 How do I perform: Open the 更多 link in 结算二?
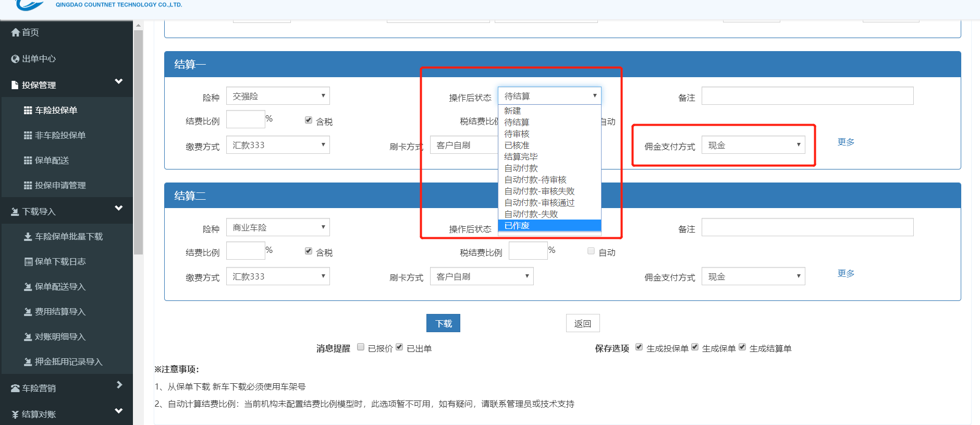pyautogui.click(x=846, y=273)
